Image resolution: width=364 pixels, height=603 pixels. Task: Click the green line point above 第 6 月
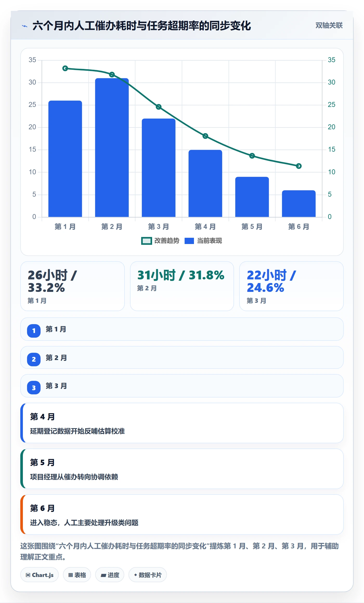point(299,166)
